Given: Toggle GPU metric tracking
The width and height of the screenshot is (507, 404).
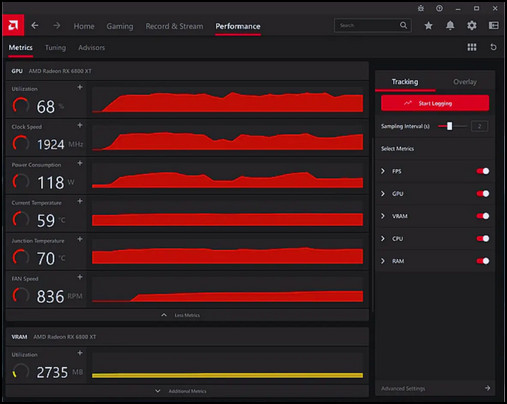Looking at the screenshot, I should [x=483, y=194].
